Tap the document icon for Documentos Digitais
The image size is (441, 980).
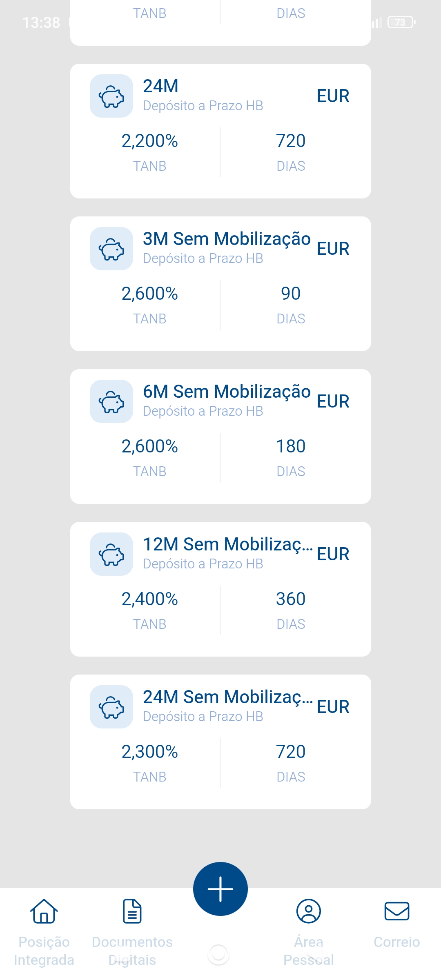click(132, 911)
